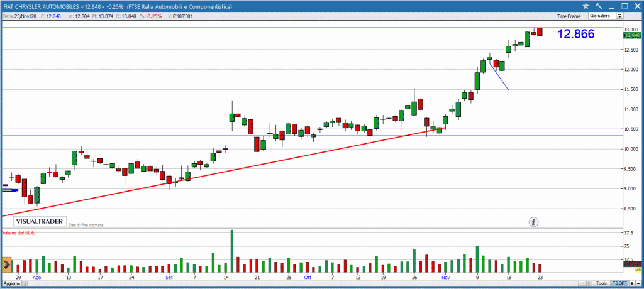Click the 13.000 price axis label
The width and height of the screenshot is (644, 289).
click(x=631, y=30)
